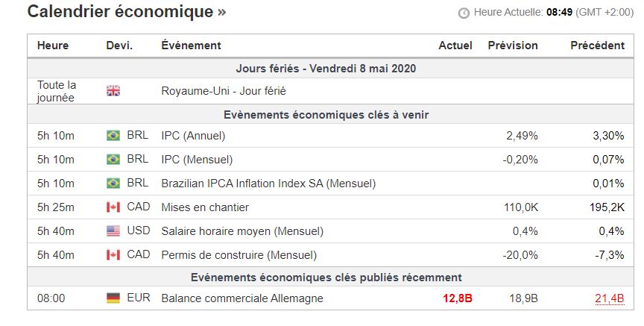This screenshot has width=644, height=326.
Task: Click the Prévision column header
Action: coord(513,46)
